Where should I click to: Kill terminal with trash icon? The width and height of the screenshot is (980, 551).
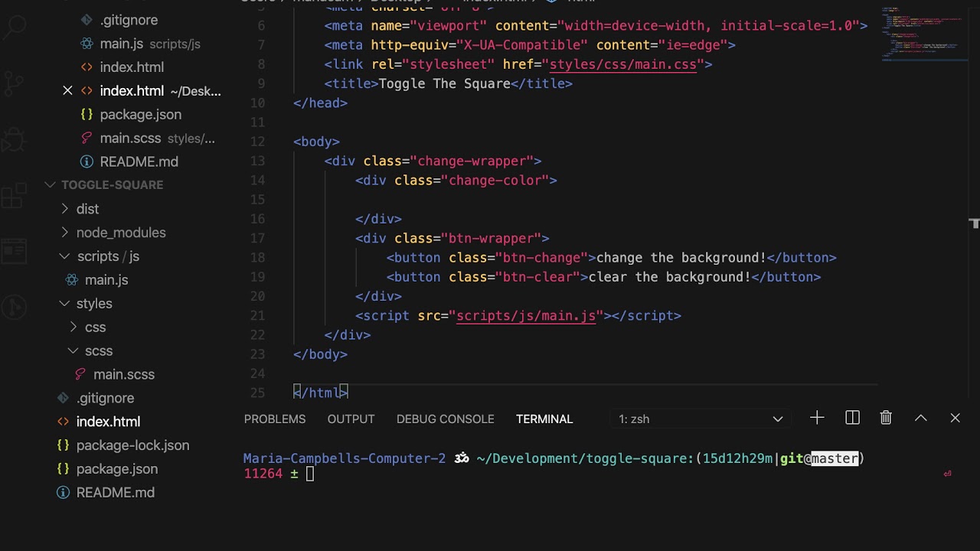pyautogui.click(x=886, y=418)
